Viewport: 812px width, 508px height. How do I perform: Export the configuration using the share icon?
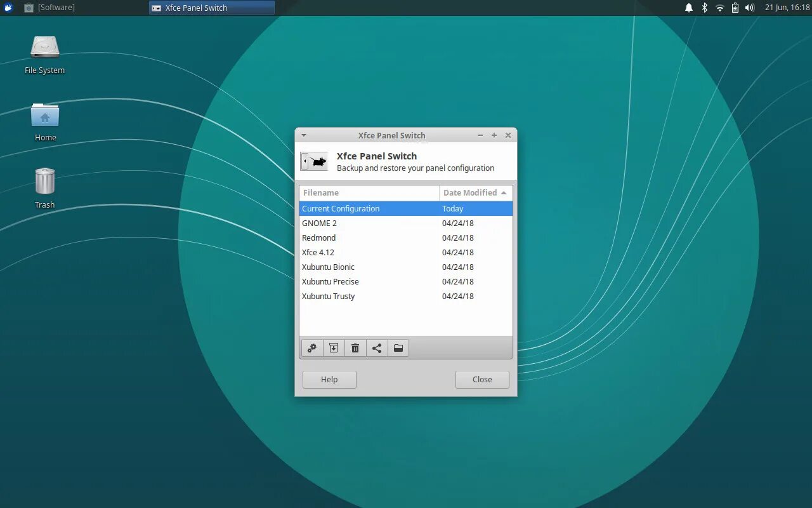click(x=377, y=347)
